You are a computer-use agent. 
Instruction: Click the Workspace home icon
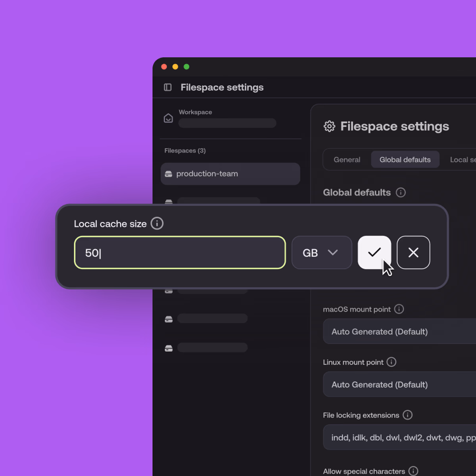point(168,118)
